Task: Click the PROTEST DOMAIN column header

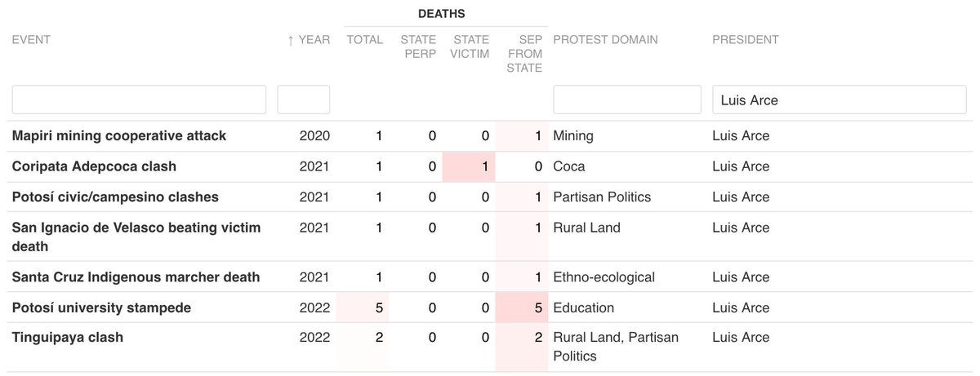Action: pos(605,40)
